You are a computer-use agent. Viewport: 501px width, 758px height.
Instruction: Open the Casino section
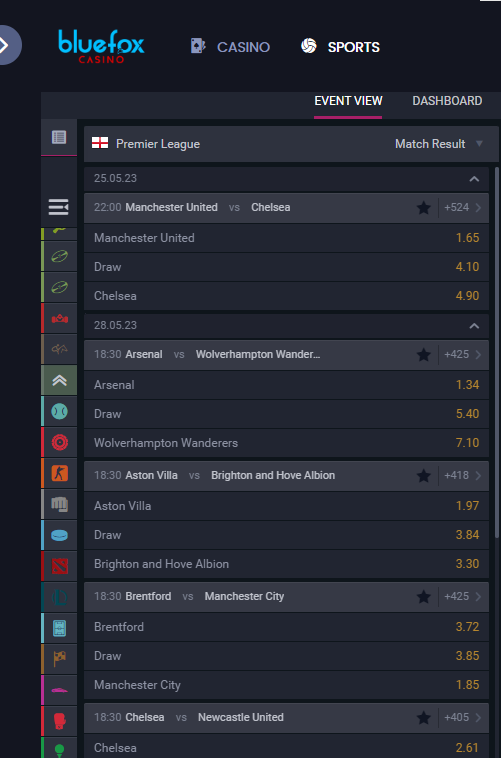[230, 47]
